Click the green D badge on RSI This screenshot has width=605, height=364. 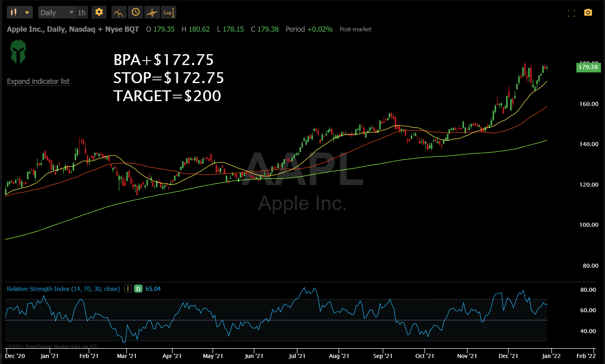138,289
